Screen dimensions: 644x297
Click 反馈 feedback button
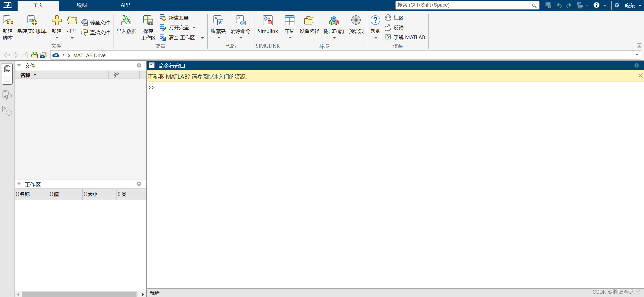[394, 27]
